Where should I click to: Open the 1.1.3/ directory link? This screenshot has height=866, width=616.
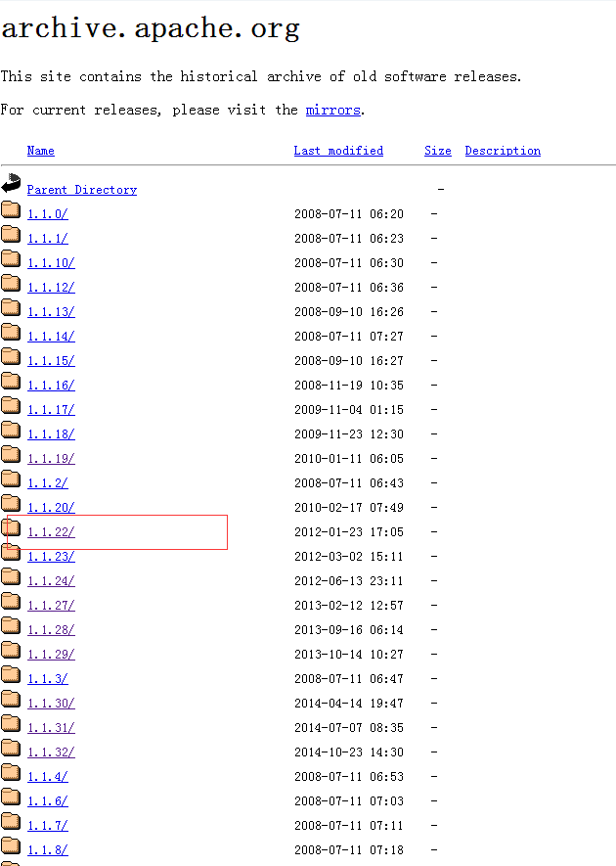point(48,679)
